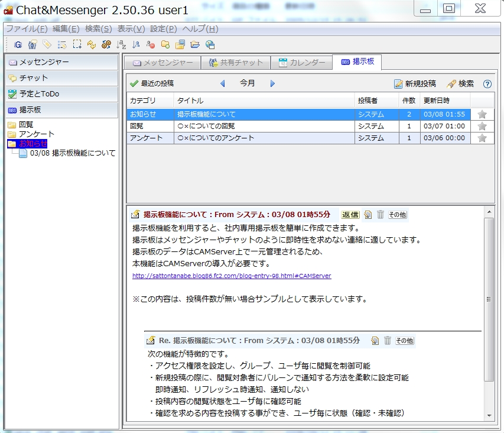
Task: Click the 最近の投稿 button
Action: pyautogui.click(x=152, y=83)
